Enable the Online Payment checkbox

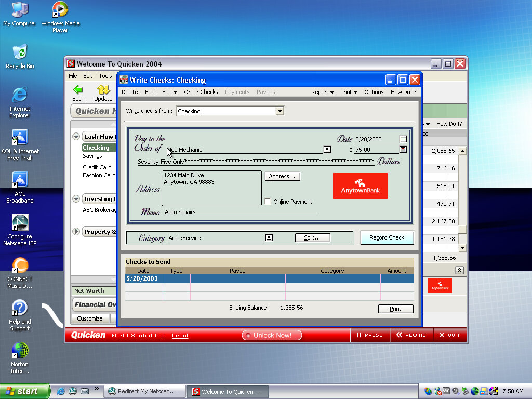tap(268, 202)
